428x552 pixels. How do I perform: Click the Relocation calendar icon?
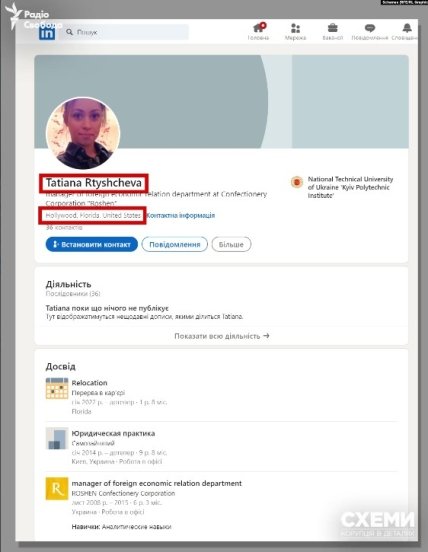pyautogui.click(x=57, y=388)
